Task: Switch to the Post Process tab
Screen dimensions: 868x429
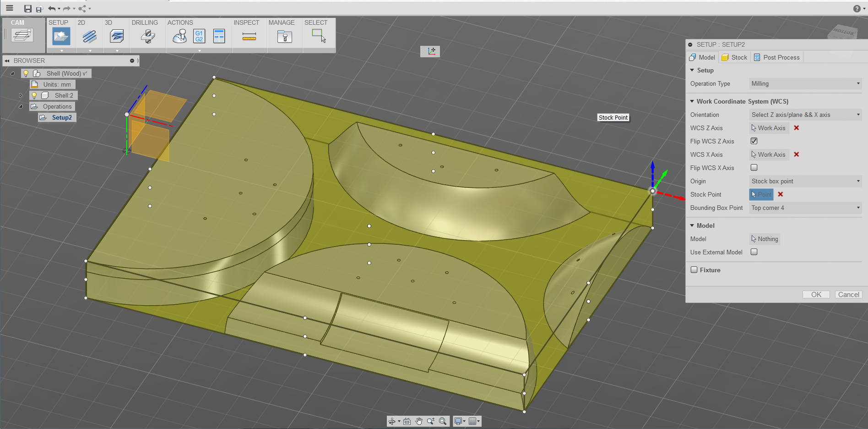Action: [776, 57]
